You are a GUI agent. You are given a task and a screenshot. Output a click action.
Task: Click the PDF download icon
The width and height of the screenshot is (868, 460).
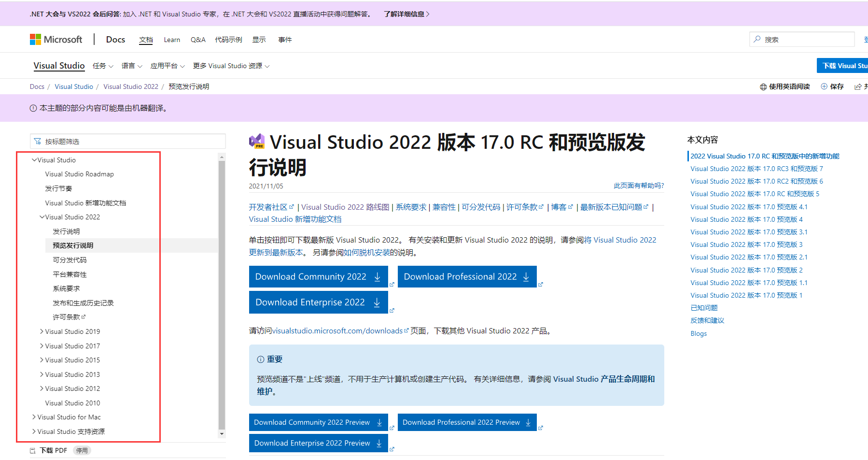click(33, 451)
